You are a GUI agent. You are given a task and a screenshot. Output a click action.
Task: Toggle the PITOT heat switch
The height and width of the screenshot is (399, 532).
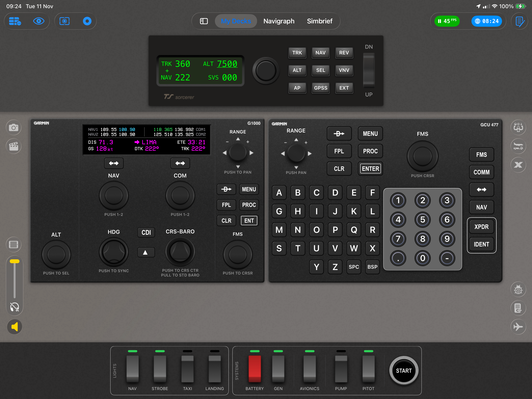tap(368, 369)
